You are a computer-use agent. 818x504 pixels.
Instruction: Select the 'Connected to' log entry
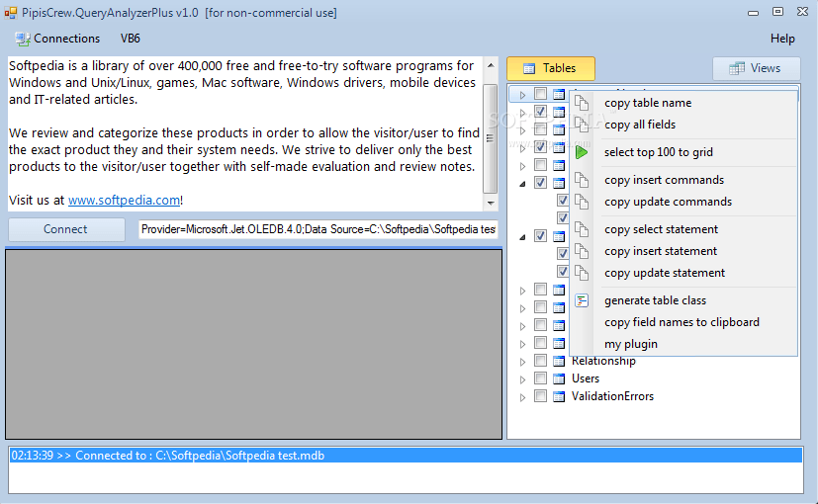coord(406,456)
